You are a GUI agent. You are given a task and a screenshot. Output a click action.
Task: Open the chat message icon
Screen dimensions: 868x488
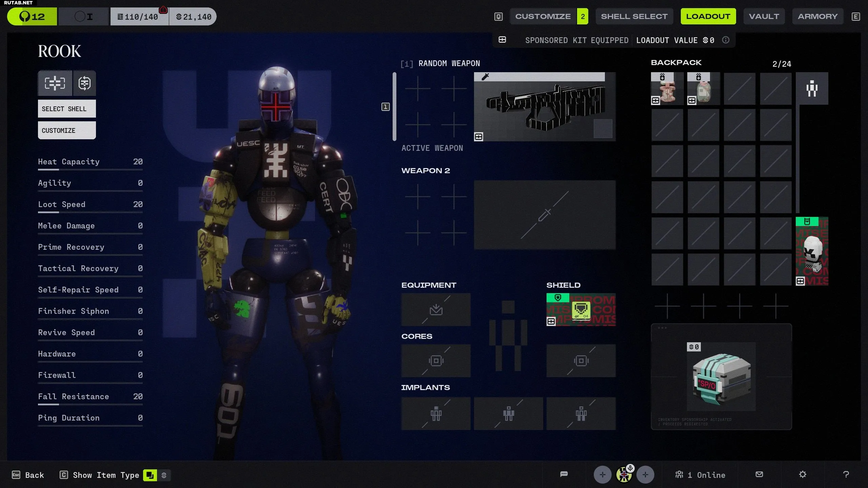point(564,474)
